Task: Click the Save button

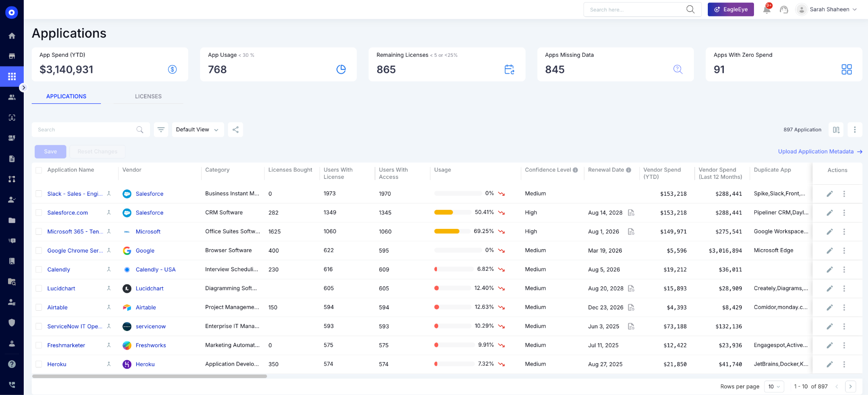Action: 50,152
